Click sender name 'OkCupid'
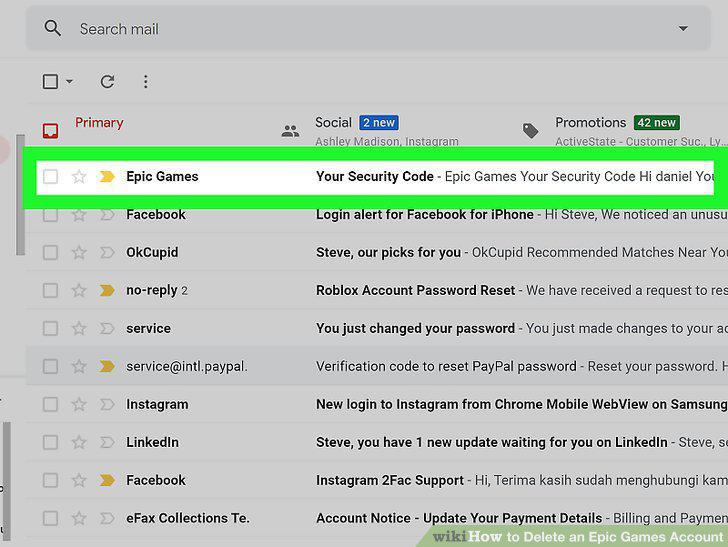The width and height of the screenshot is (728, 547). tap(152, 253)
